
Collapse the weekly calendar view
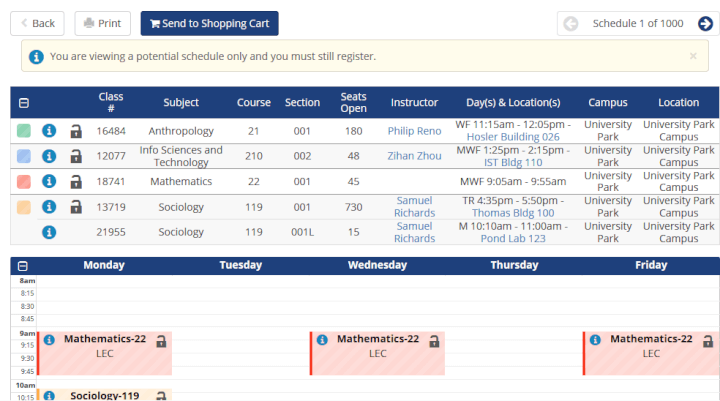pyautogui.click(x=24, y=266)
